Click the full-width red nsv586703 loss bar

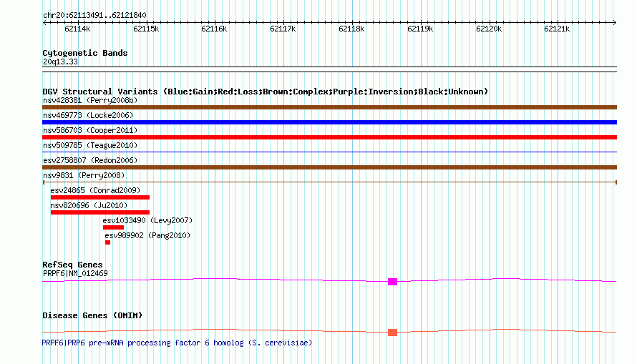[x=329, y=137]
